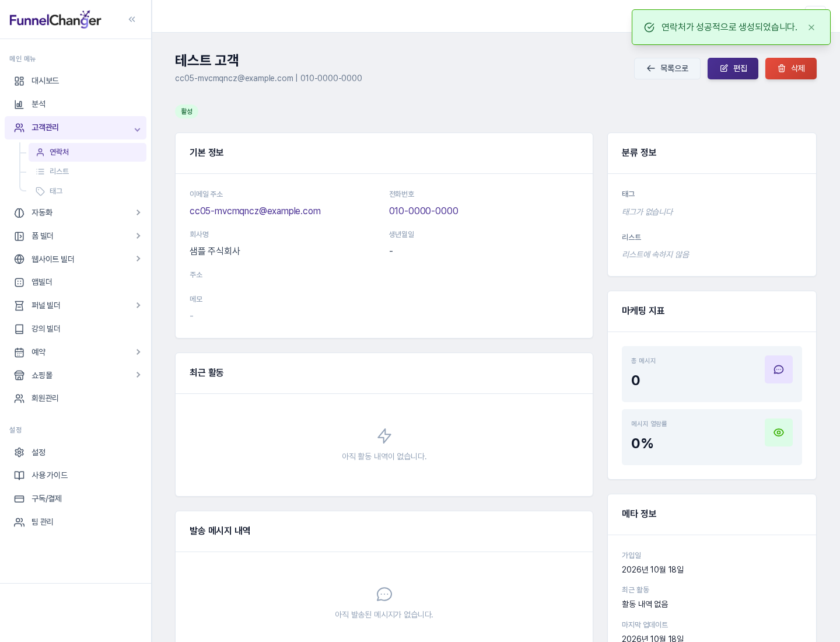
Task: Click the FunnelChanger logo
Action: tap(55, 19)
